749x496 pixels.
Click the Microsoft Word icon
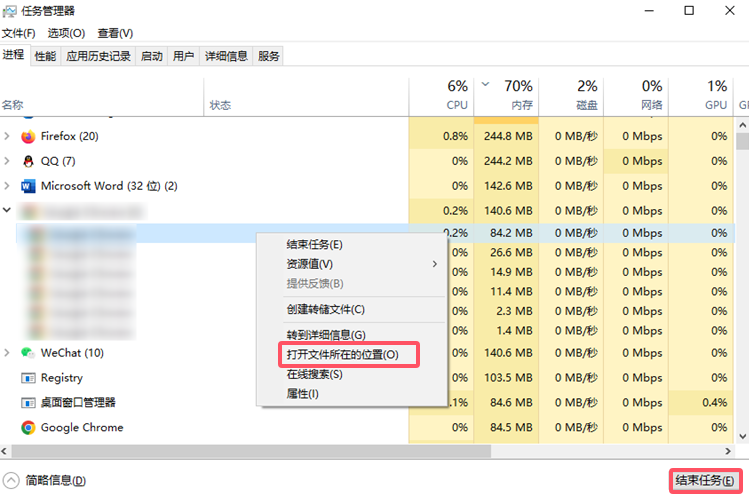coord(28,186)
